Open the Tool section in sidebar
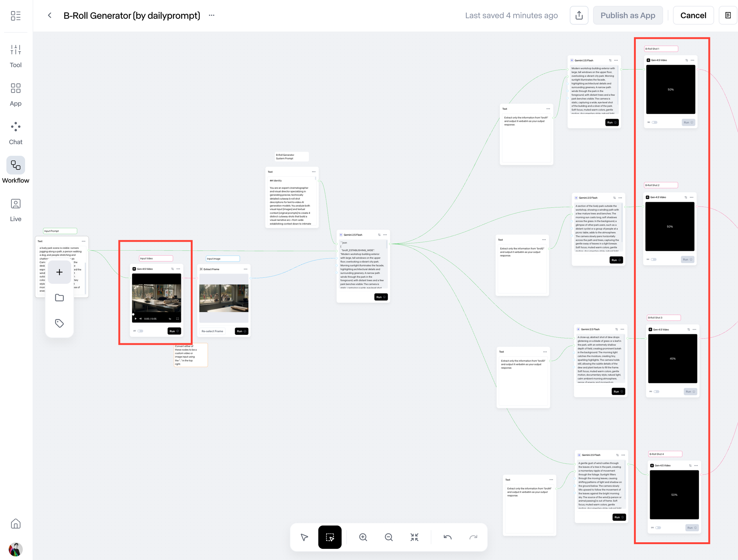738x560 pixels. coord(15,56)
